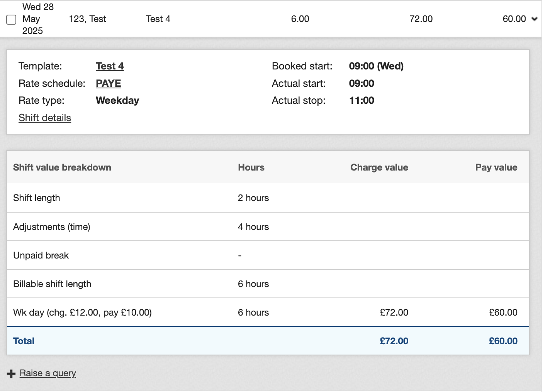Open the Test 4 template link

pyautogui.click(x=110, y=66)
